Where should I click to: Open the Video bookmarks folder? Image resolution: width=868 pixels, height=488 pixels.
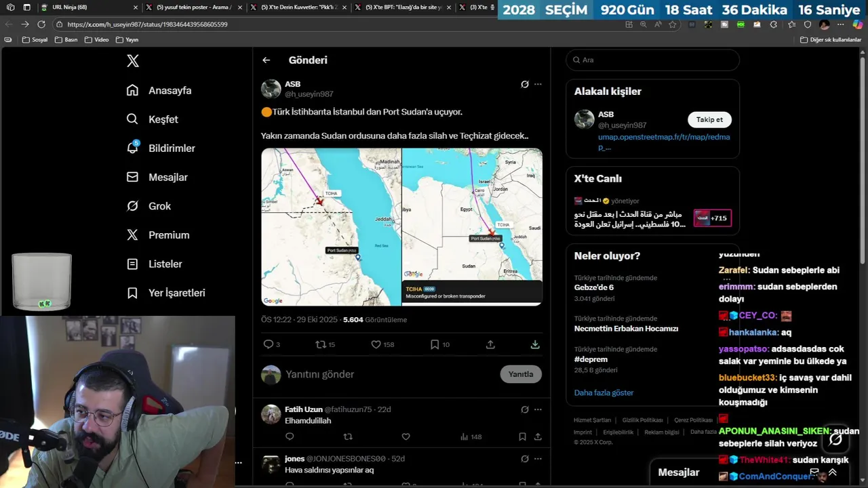coord(96,39)
